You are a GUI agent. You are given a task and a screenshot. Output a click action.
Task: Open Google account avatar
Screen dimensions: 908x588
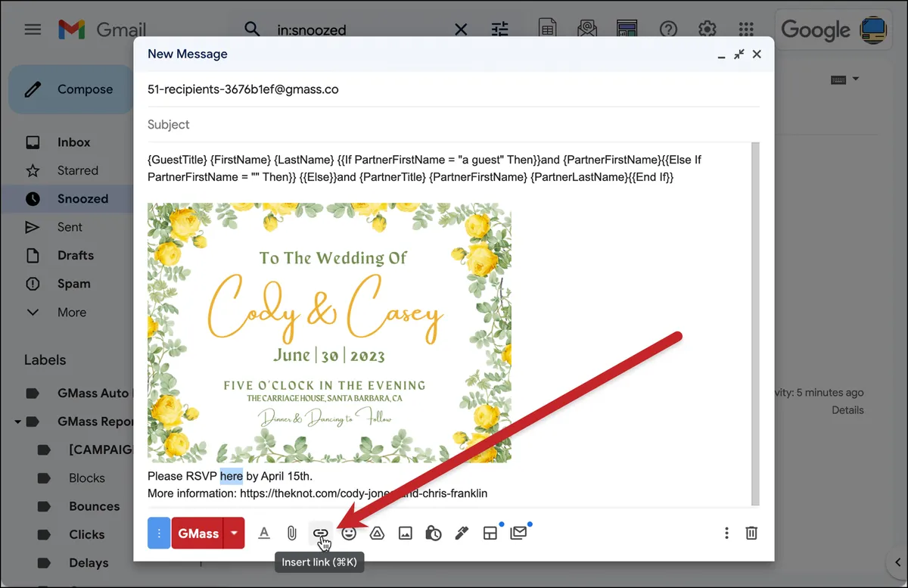[873, 30]
